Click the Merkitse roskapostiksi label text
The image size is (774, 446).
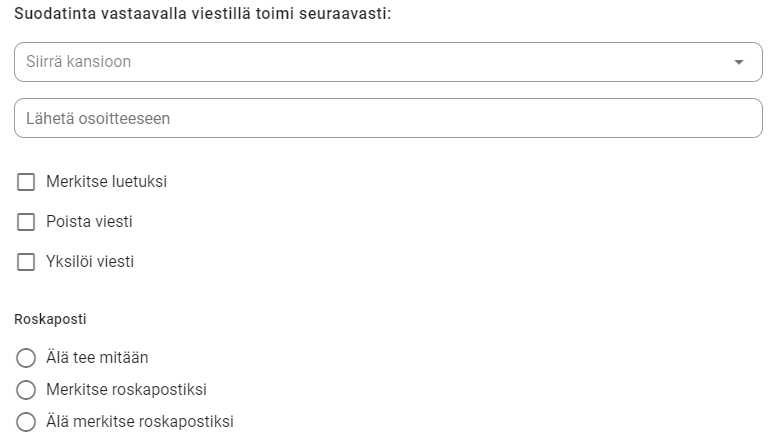126,390
